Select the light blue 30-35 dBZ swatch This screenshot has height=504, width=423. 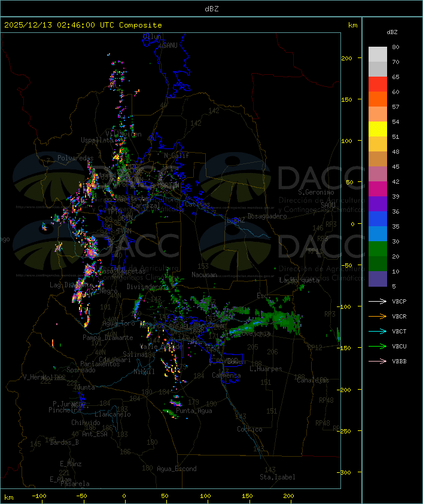pyautogui.click(x=378, y=234)
